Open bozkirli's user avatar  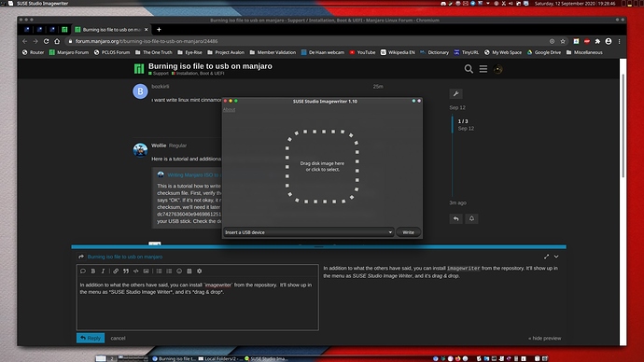coord(140,91)
